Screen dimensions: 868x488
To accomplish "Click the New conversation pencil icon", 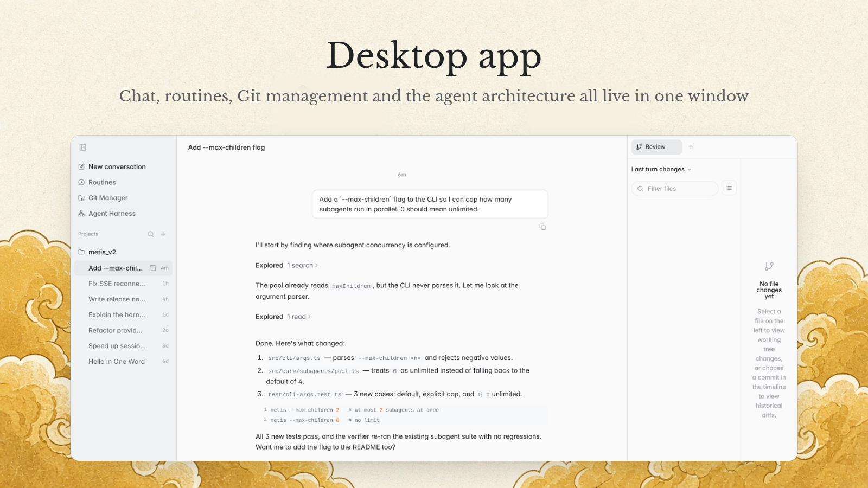I will [81, 167].
